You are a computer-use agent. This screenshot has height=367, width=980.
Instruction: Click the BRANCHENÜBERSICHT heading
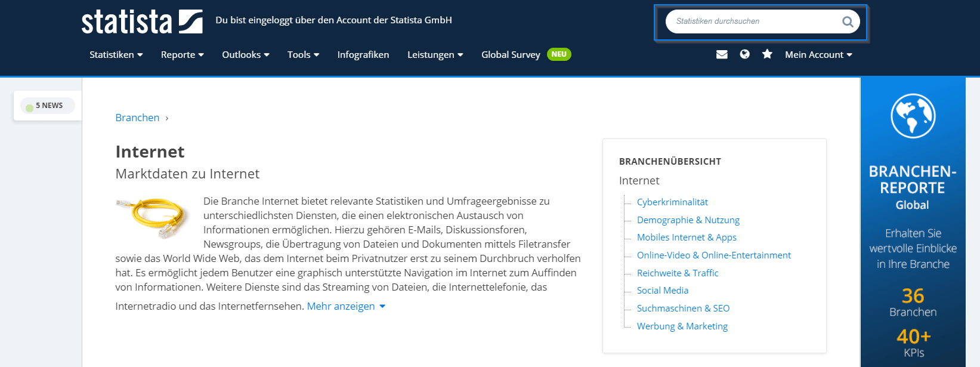670,161
